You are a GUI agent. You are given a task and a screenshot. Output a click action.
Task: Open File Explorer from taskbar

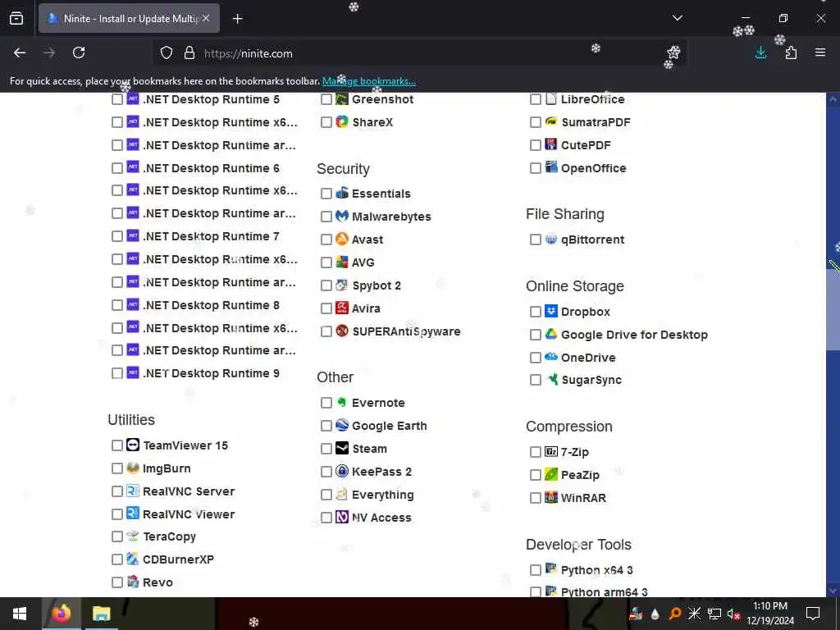(101, 614)
